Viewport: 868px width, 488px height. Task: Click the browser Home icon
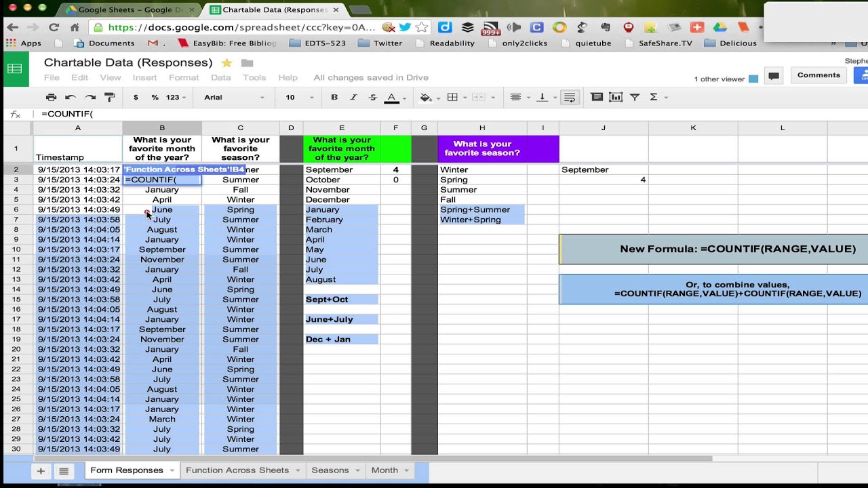75,27
